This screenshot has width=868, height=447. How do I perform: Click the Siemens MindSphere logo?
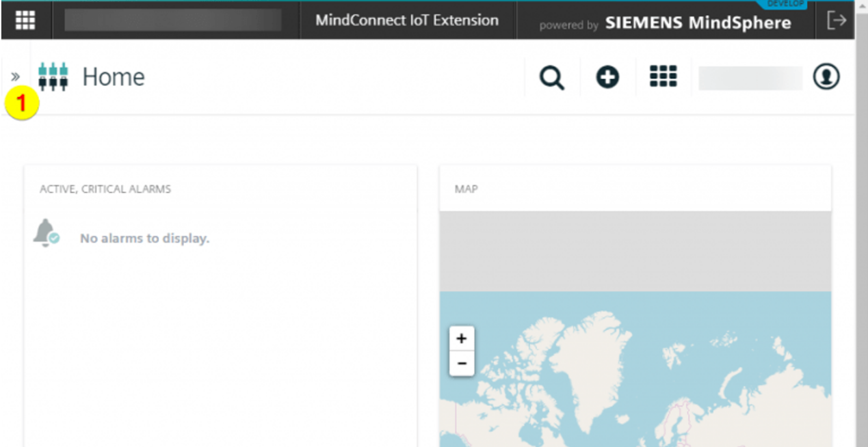(698, 23)
